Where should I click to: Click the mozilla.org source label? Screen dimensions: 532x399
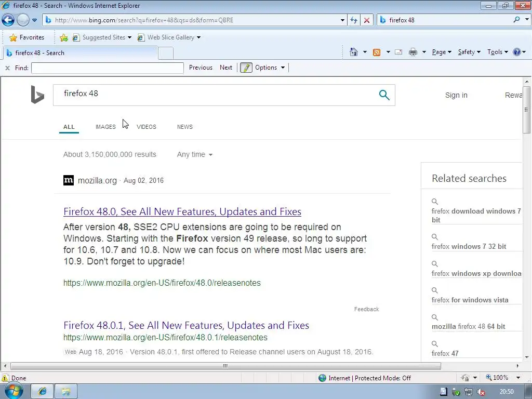97,180
